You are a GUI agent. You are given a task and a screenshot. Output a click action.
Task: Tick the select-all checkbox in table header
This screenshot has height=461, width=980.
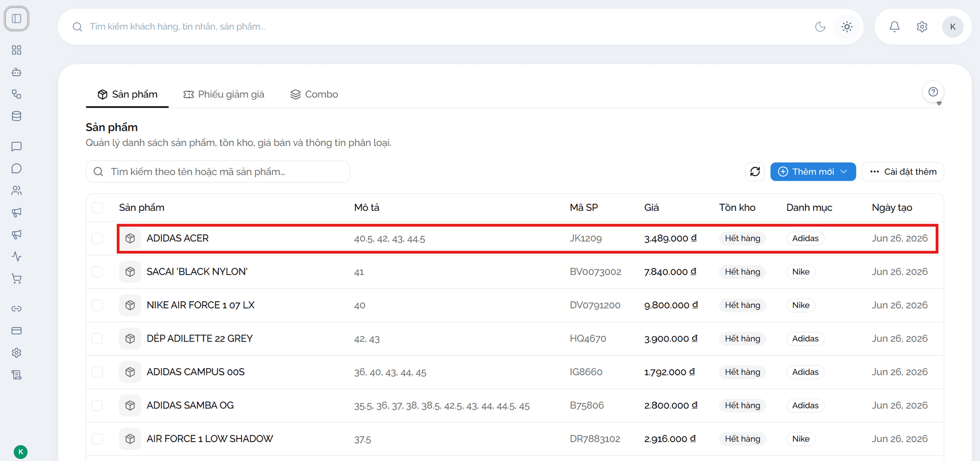click(97, 207)
